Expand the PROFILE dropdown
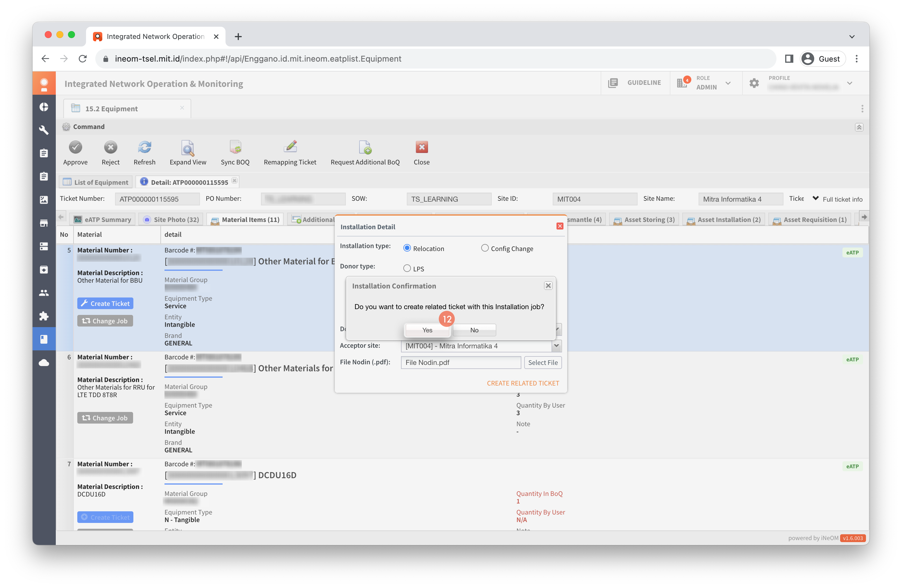 tap(849, 83)
